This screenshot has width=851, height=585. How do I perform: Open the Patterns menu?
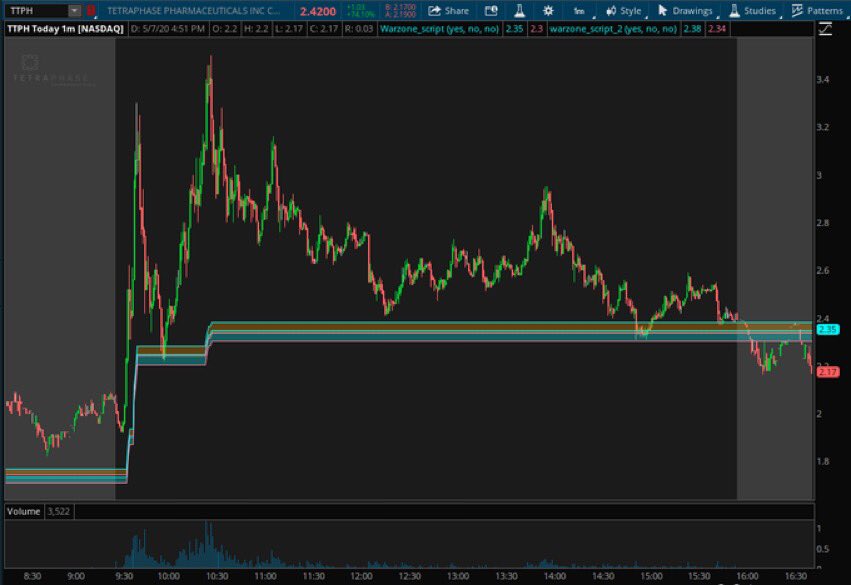click(x=817, y=11)
